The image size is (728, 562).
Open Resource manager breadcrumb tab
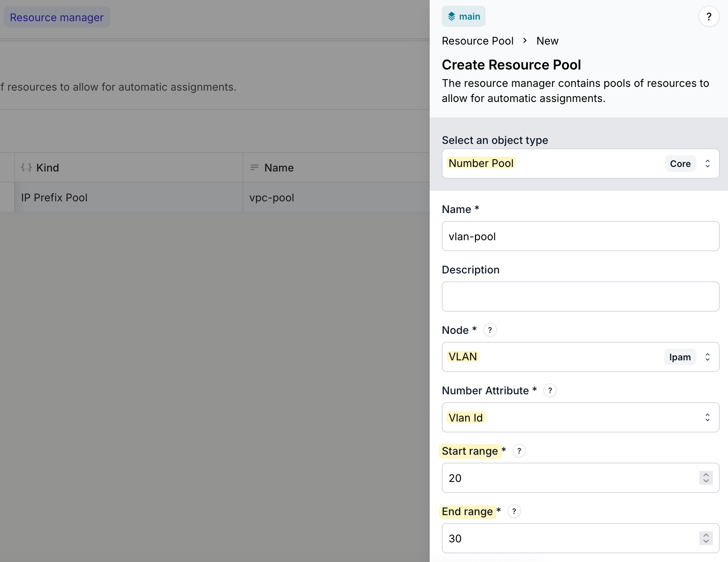(x=57, y=17)
